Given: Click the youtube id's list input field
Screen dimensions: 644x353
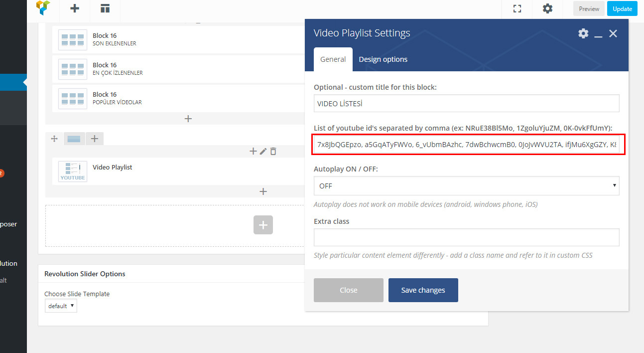Looking at the screenshot, I should tap(467, 145).
